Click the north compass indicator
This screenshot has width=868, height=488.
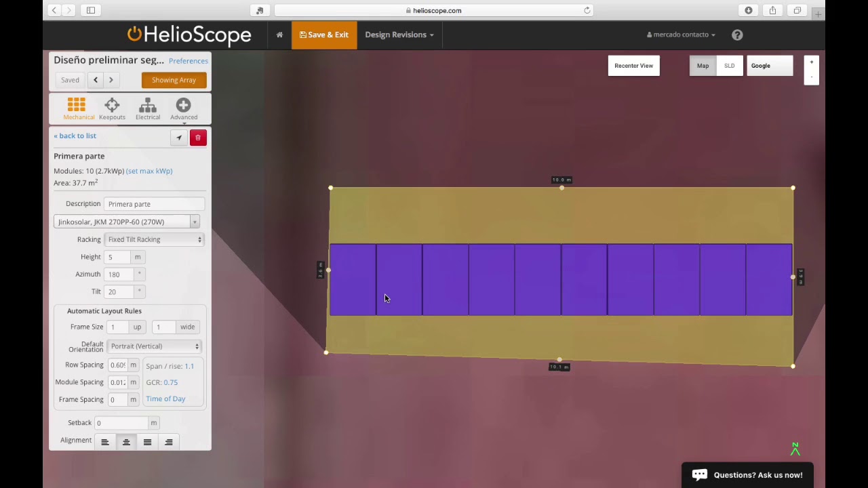pos(795,449)
